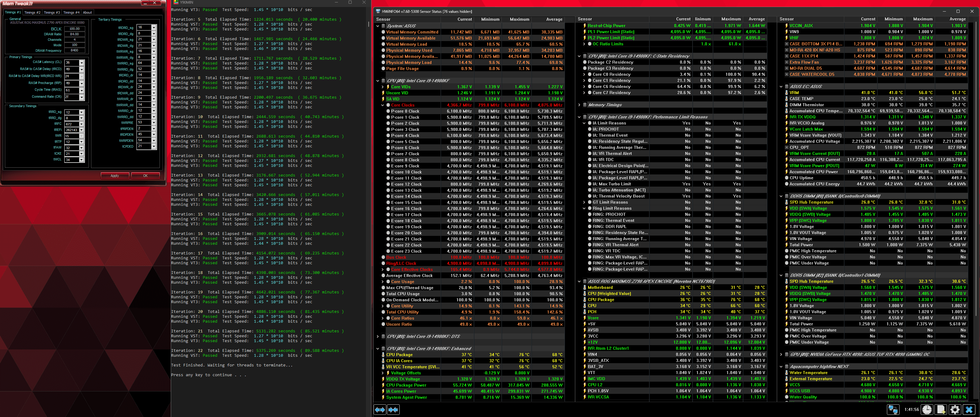Image resolution: width=980 pixels, height=417 pixels.
Task: Click the shrink sensor columns arrows icon
Action: click(x=393, y=409)
